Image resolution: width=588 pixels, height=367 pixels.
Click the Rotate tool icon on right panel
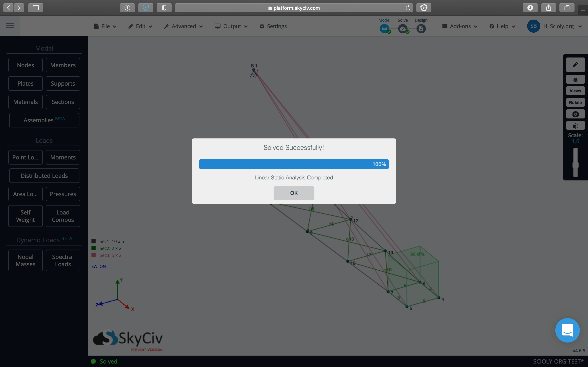pos(575,102)
